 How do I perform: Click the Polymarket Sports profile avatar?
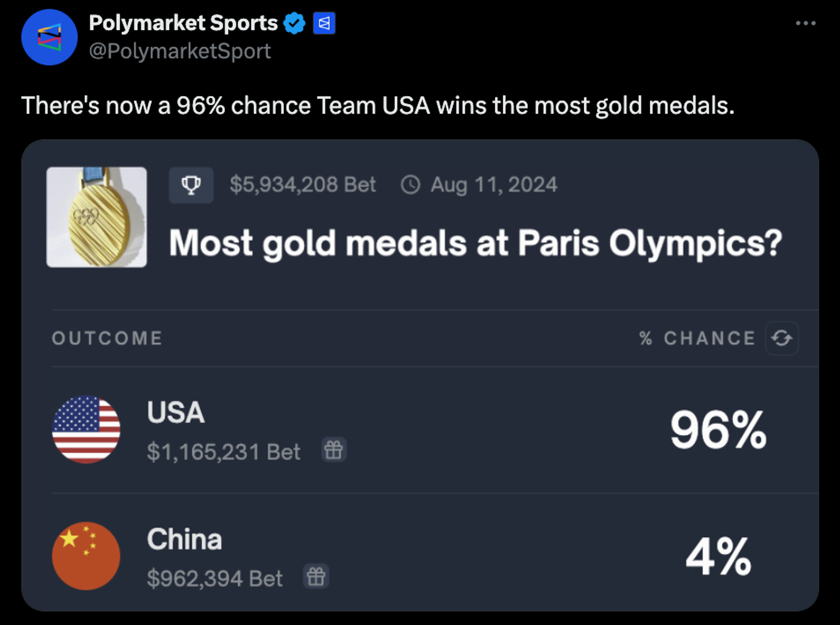[x=50, y=37]
